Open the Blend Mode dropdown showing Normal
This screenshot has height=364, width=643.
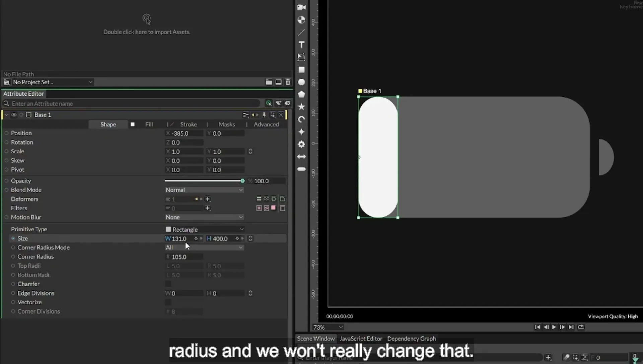[204, 190]
